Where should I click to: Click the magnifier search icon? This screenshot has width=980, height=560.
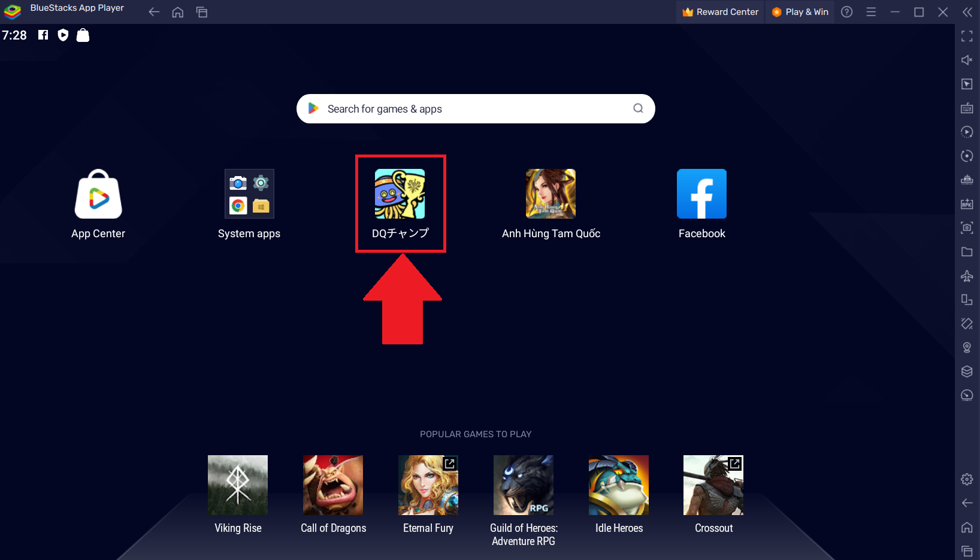click(638, 108)
